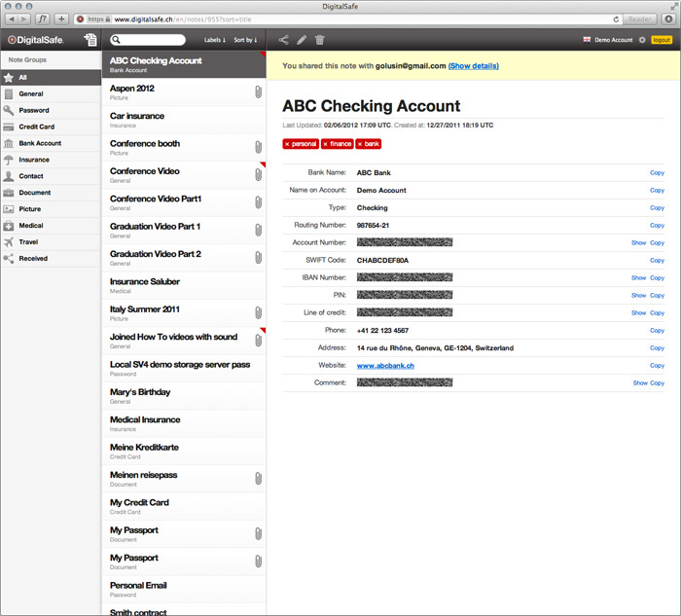Open the Meine Kreditkarte note

pos(184,451)
